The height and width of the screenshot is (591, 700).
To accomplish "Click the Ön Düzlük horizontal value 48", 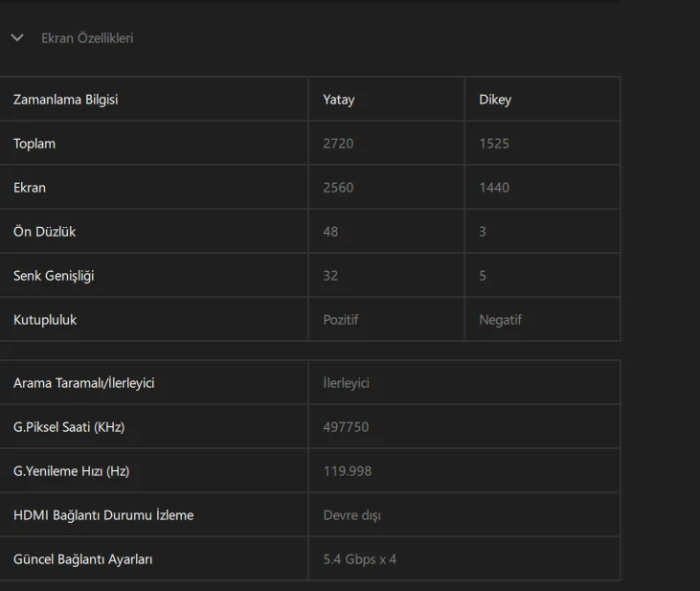I will point(330,232).
